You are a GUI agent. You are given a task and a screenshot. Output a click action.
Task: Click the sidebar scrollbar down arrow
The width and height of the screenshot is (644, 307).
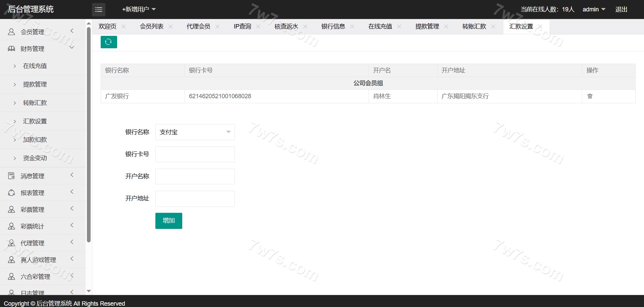(x=89, y=291)
